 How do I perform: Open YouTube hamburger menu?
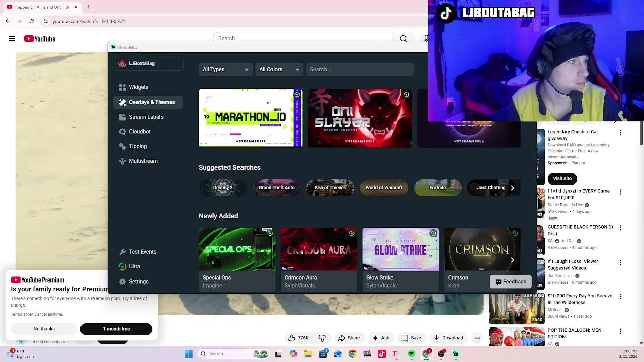coord(12,39)
